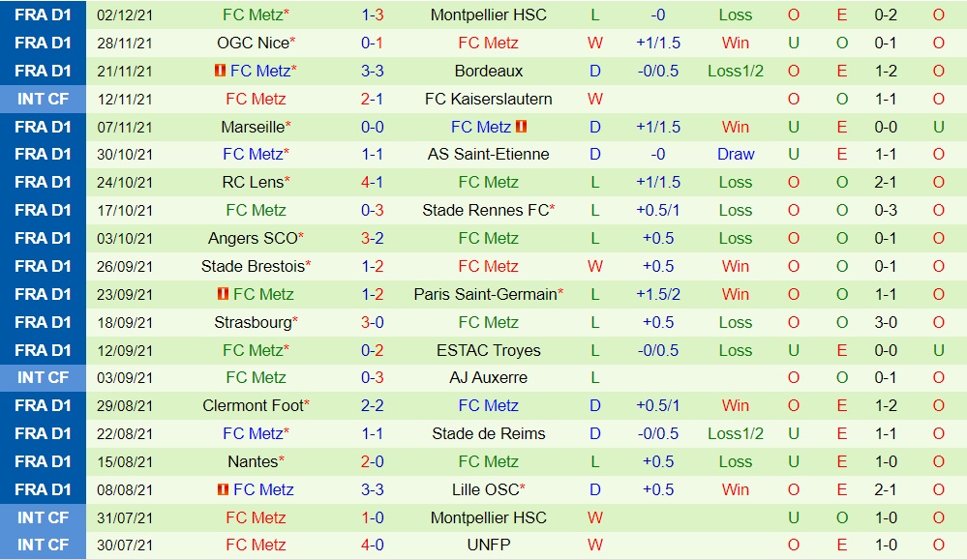Click the 2-0 score of the Nantes match
The image size is (967, 560).
[x=372, y=461]
